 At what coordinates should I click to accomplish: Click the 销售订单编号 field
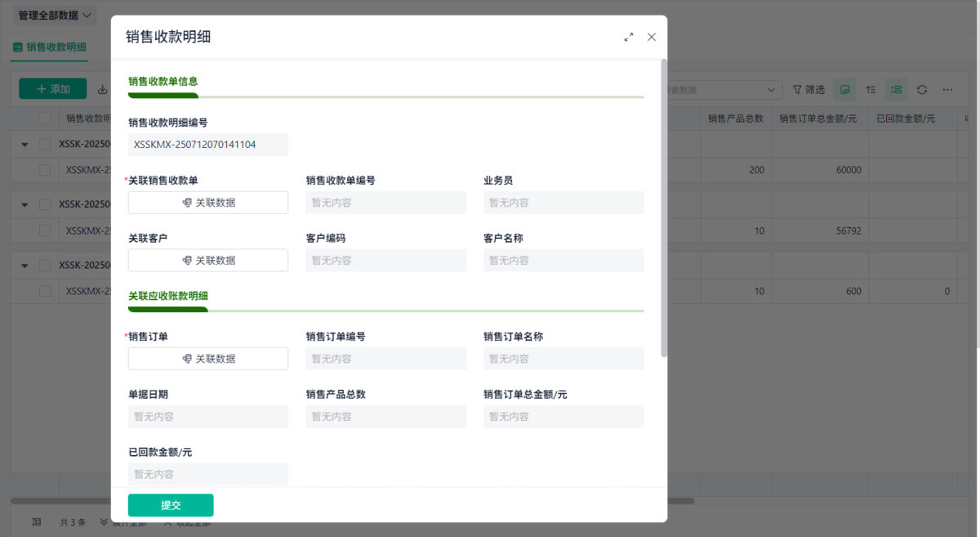click(x=386, y=359)
